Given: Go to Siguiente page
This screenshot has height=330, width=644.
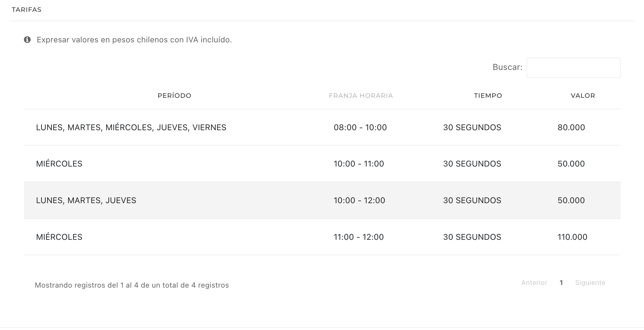Looking at the screenshot, I should click(590, 283).
